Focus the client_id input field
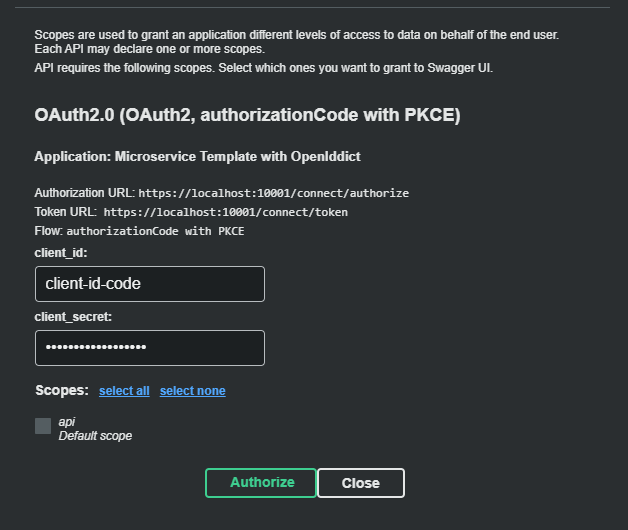 150,284
